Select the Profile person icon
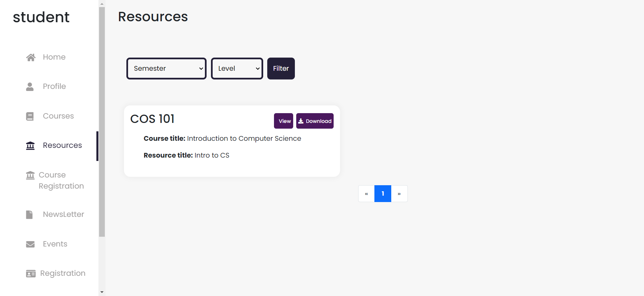Screen dimensions: 644x296 point(30,86)
